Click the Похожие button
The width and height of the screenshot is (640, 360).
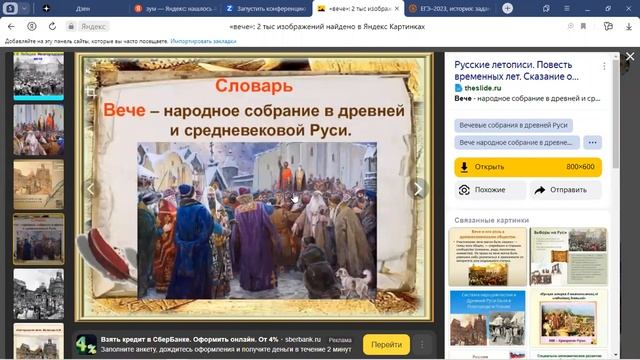point(490,190)
